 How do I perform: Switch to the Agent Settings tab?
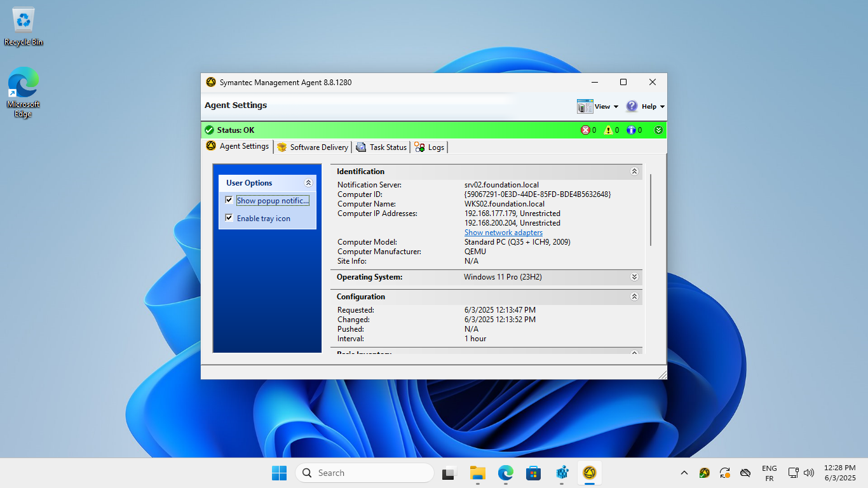pos(238,146)
